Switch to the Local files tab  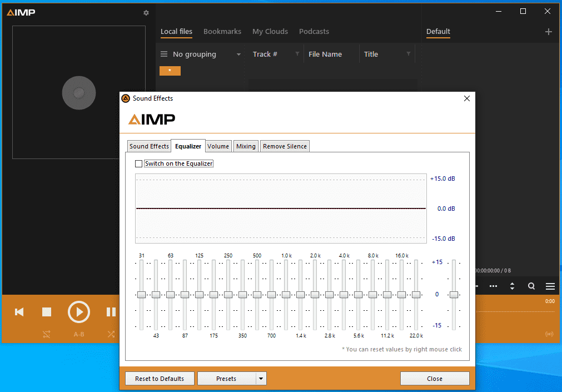click(x=176, y=32)
